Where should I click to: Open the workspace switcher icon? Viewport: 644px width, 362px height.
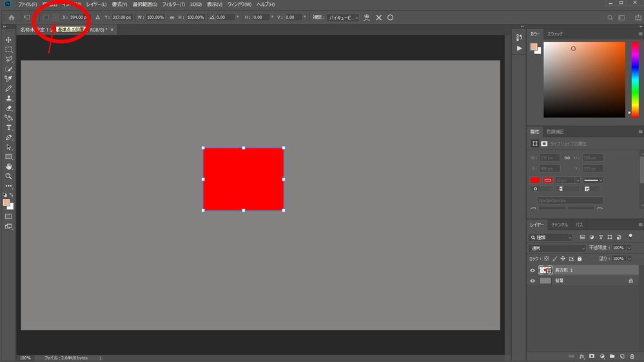(x=622, y=17)
